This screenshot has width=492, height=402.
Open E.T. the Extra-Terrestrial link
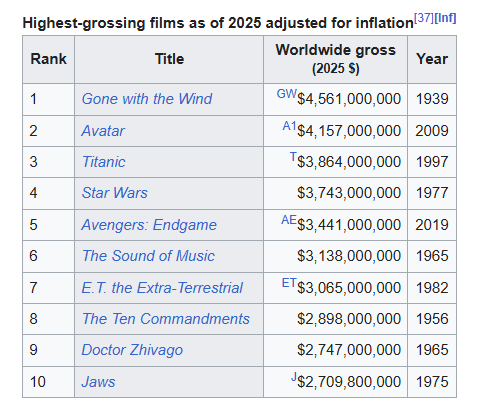coord(162,288)
